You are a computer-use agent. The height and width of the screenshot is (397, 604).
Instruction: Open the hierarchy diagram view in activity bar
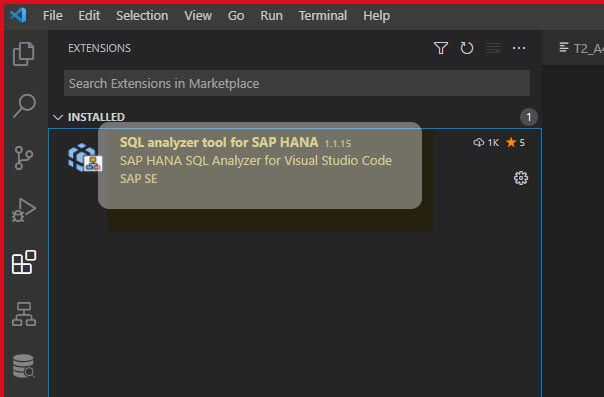(x=24, y=314)
